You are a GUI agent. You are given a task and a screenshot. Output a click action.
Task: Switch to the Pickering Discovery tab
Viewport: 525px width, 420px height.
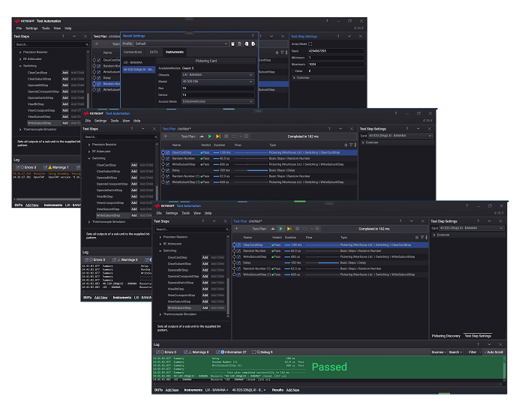coord(445,336)
